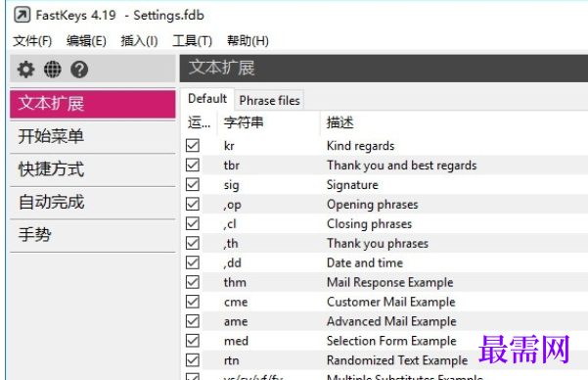The image size is (588, 380).
Task: Click the ,cl string cell
Action: (x=230, y=224)
